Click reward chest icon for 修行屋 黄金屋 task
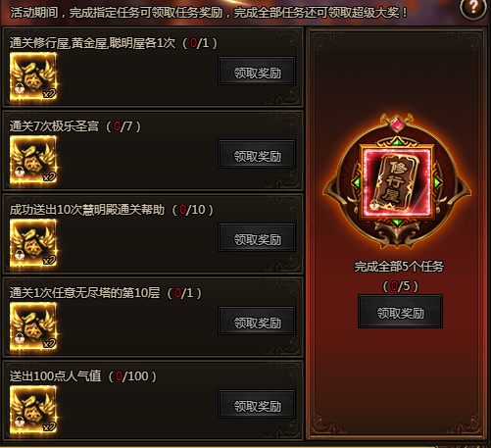The image size is (491, 448). [x=33, y=75]
